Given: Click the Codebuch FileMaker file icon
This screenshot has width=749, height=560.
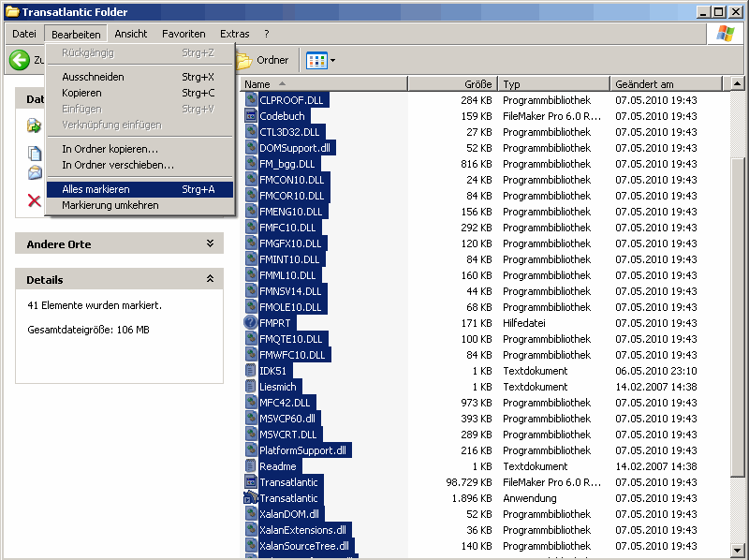Looking at the screenshot, I should pyautogui.click(x=251, y=116).
